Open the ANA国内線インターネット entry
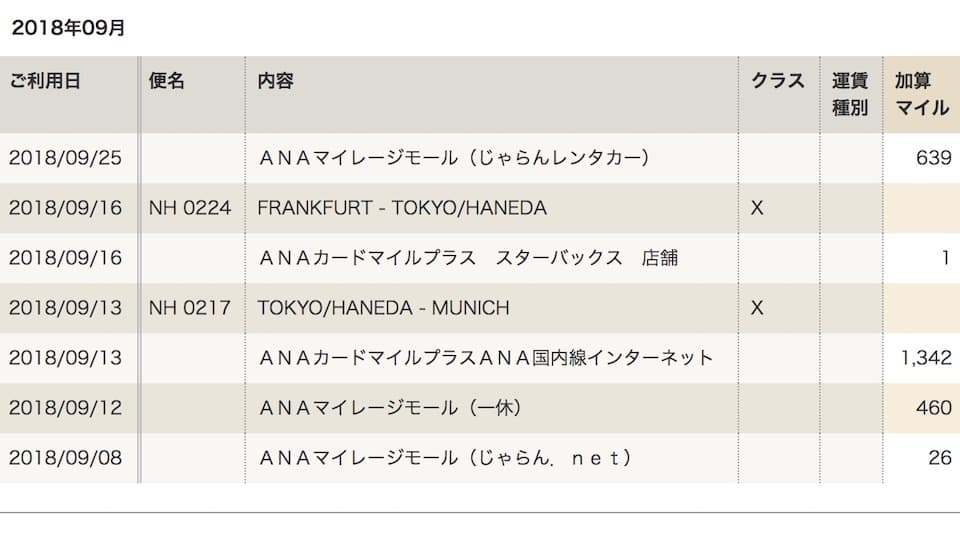Image resolution: width=960 pixels, height=540 pixels. coord(486,358)
